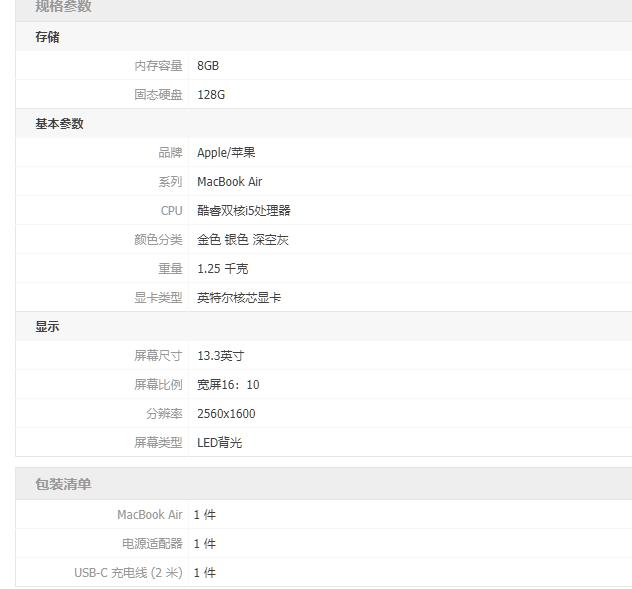Screen dimensions: 632x589
Task: Click the 金色 银色 深空灰 value
Action: (243, 239)
